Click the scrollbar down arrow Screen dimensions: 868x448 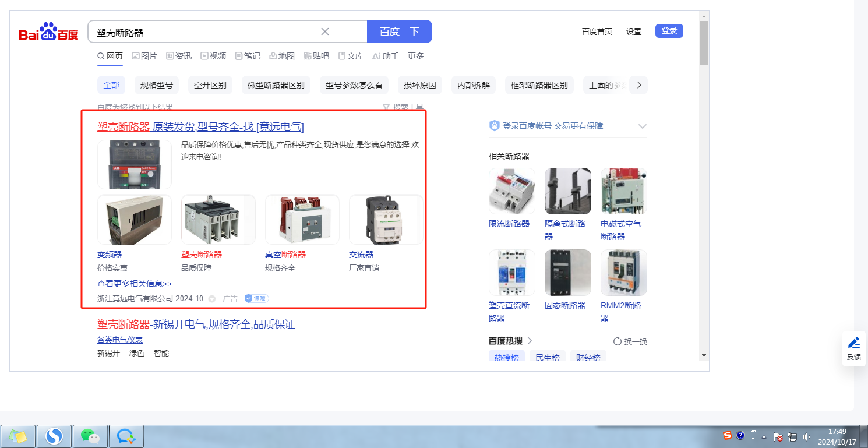704,355
